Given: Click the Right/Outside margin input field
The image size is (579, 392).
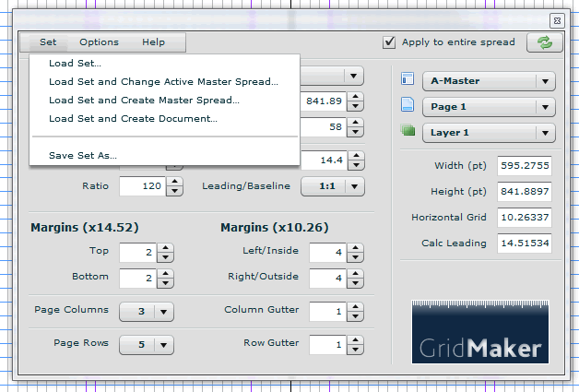Looking at the screenshot, I should pos(328,279).
